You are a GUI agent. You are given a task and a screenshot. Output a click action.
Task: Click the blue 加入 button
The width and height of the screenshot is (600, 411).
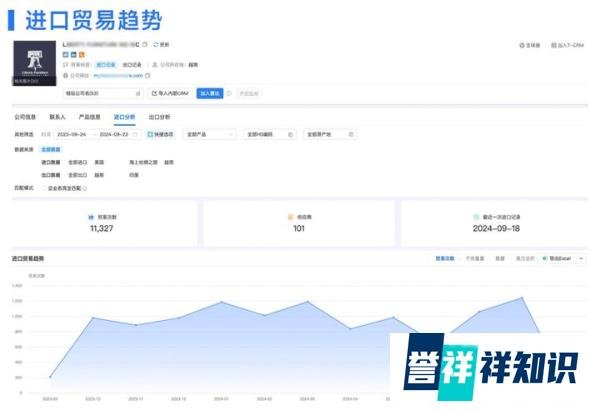click(210, 93)
